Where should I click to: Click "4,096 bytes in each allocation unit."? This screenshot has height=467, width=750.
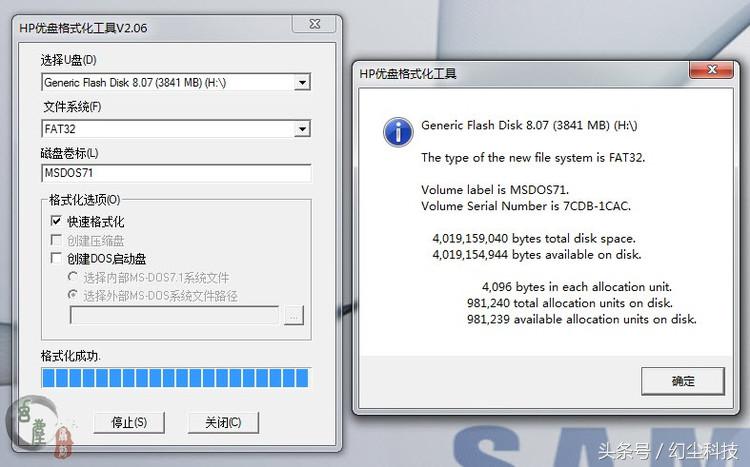coord(577,287)
